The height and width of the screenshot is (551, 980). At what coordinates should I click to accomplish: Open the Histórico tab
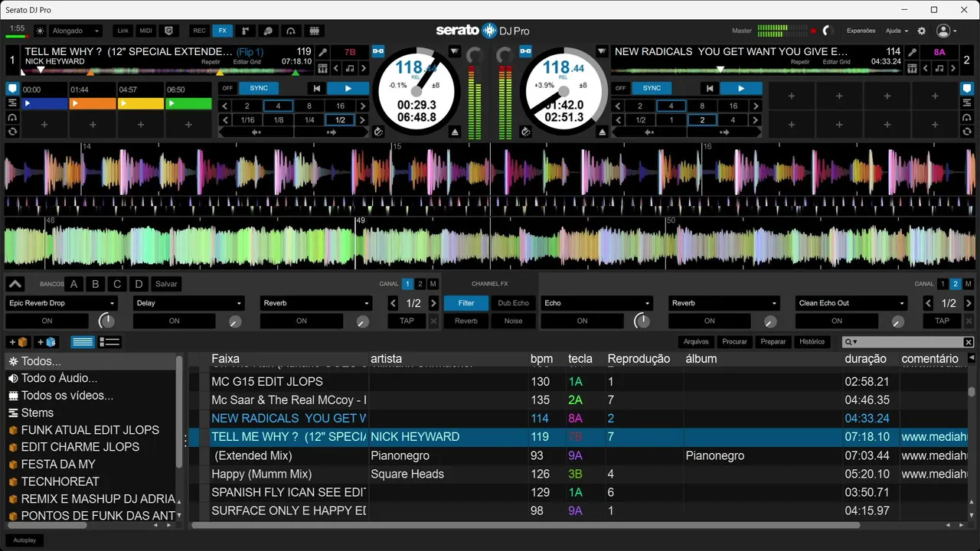point(812,342)
